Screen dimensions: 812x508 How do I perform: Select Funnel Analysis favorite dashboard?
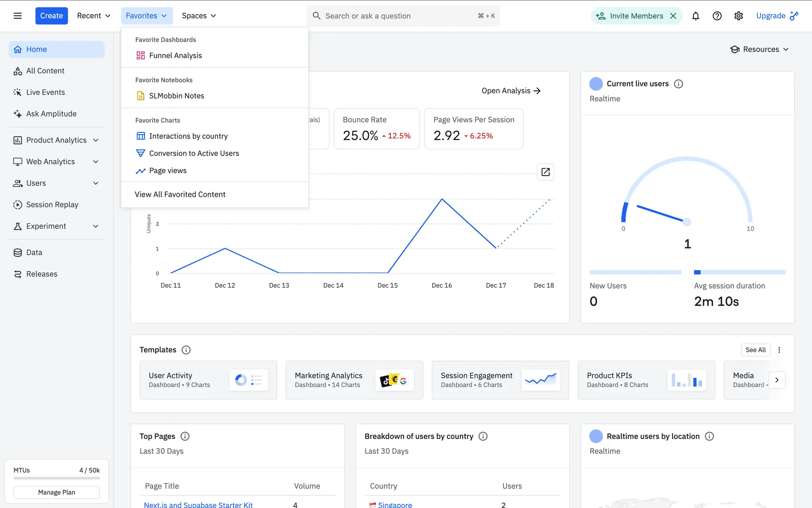tap(175, 55)
